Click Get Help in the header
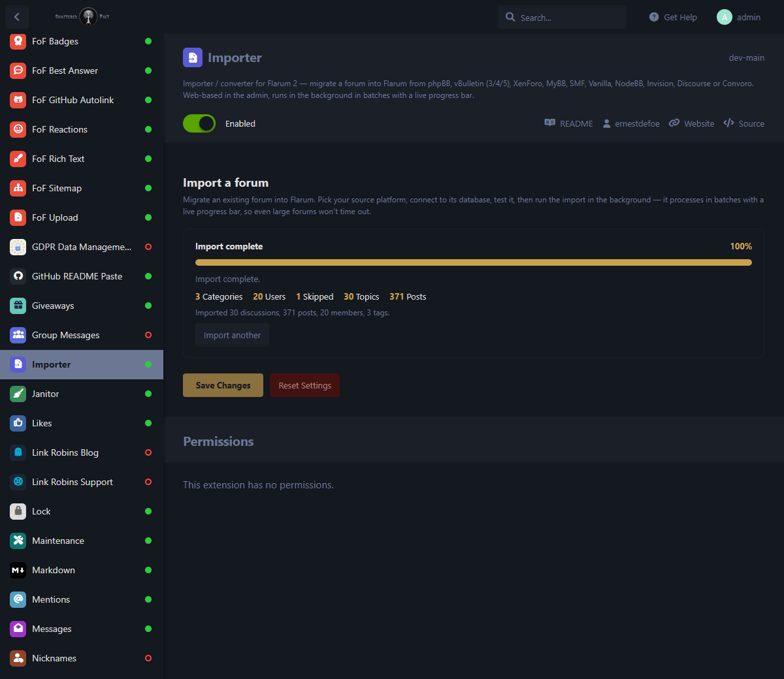The width and height of the screenshot is (784, 679). pyautogui.click(x=673, y=17)
